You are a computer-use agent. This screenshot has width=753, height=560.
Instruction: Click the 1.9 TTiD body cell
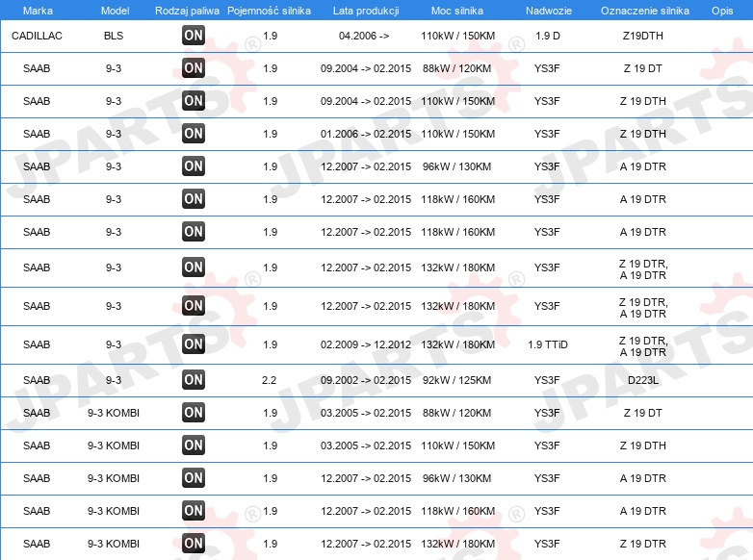548,344
